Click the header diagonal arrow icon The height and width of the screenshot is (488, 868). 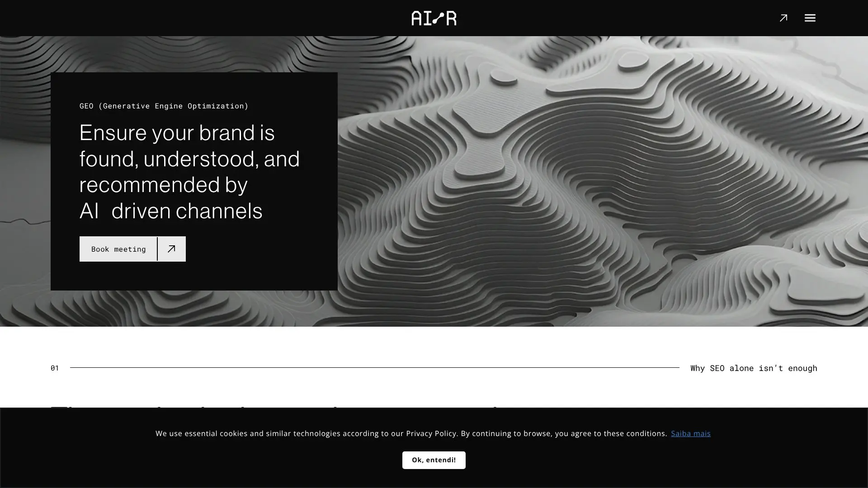[783, 18]
